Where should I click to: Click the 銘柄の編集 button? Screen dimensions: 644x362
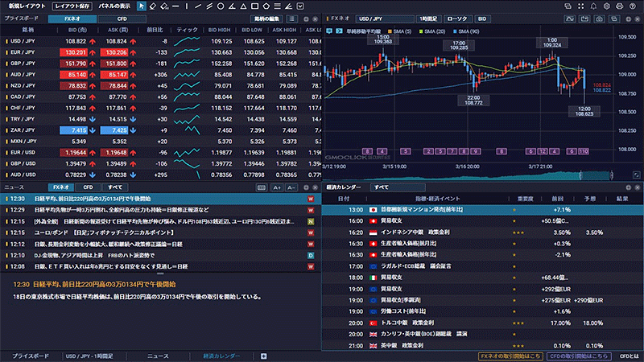click(267, 18)
